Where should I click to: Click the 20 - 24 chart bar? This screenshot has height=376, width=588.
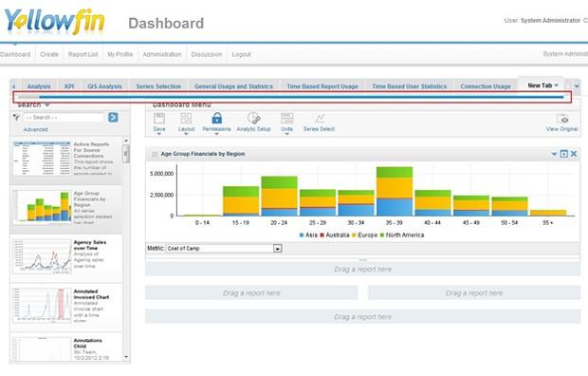click(x=280, y=197)
